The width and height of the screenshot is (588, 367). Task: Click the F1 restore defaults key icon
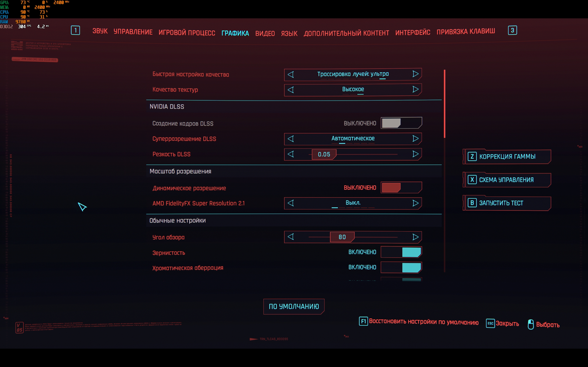pos(363,321)
